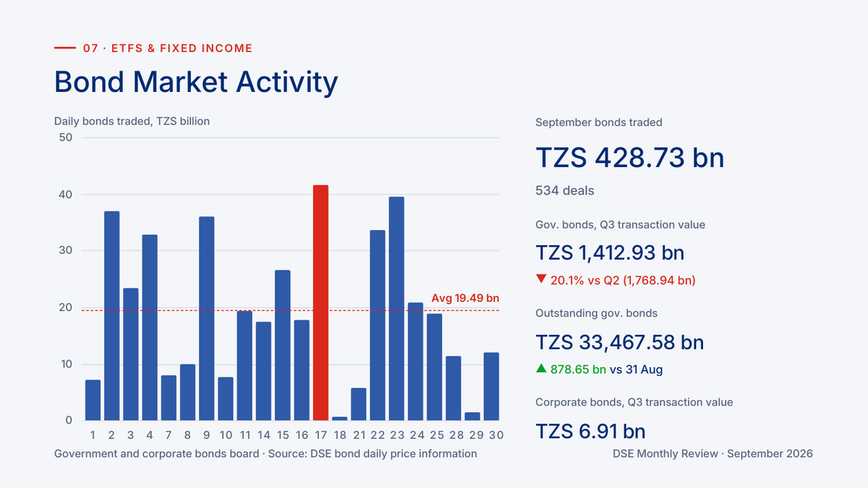868x488 pixels.
Task: Select the red bar for day 17
Action: pos(320,303)
